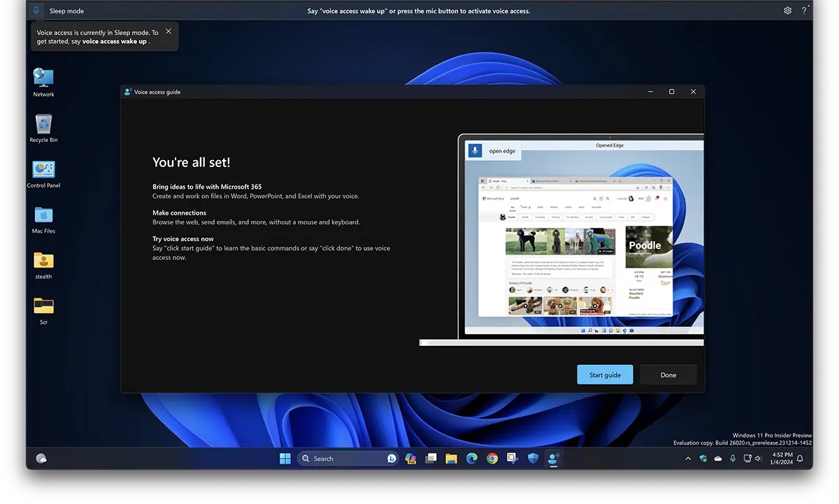Open voice access settings gear
The width and height of the screenshot is (839, 504).
pyautogui.click(x=788, y=10)
